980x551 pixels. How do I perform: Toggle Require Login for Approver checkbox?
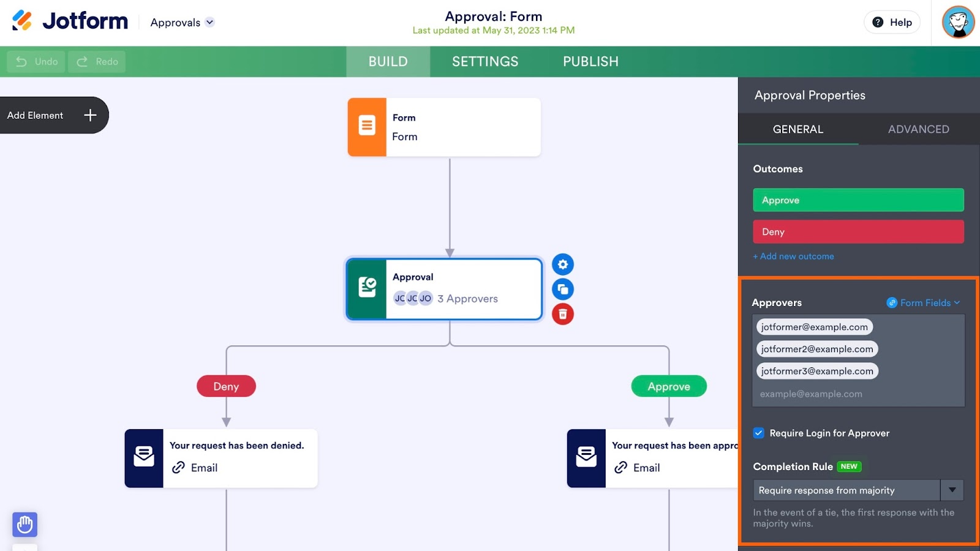(759, 433)
